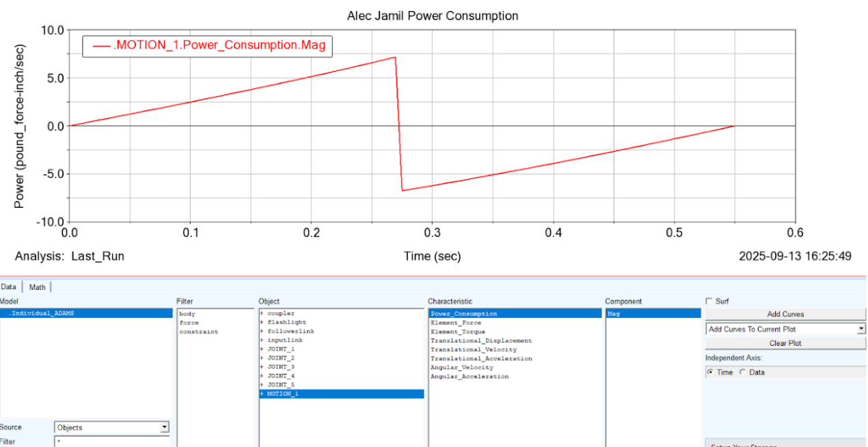The image size is (868, 447).
Task: Select the MOTION_1 object row
Action: (x=341, y=394)
